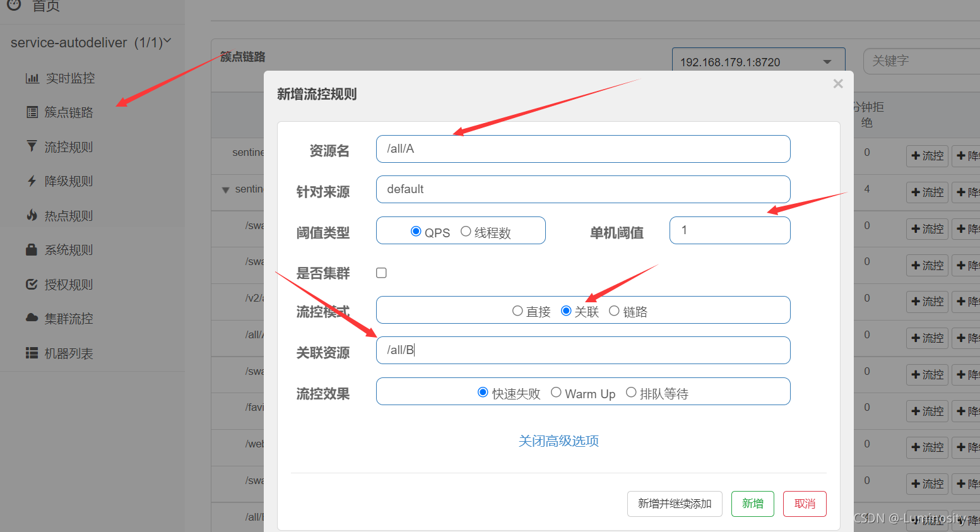The height and width of the screenshot is (532, 980).
Task: Open the 授权规则 authorization rules page
Action: [x=69, y=285]
